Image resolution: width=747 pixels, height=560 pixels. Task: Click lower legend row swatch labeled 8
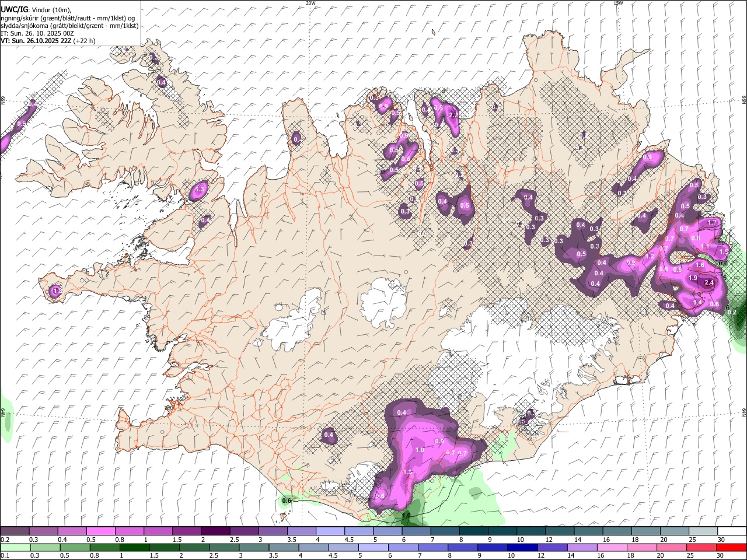463,547
